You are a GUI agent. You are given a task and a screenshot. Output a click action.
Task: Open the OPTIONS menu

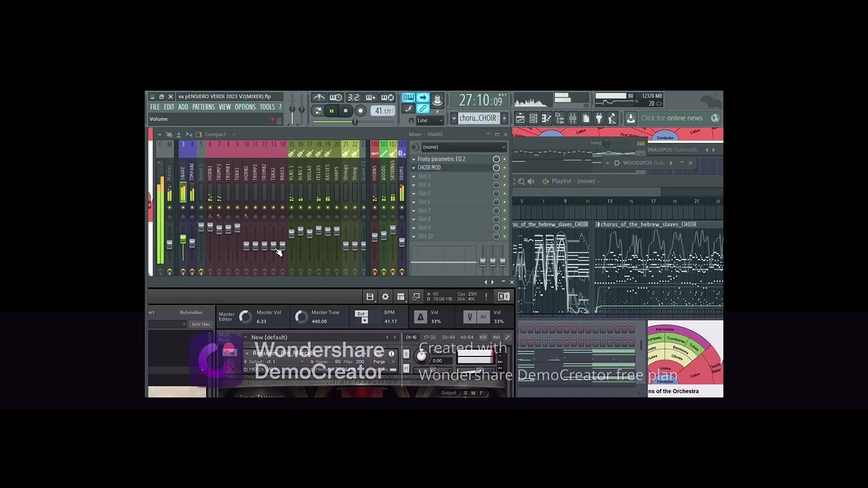tap(245, 107)
